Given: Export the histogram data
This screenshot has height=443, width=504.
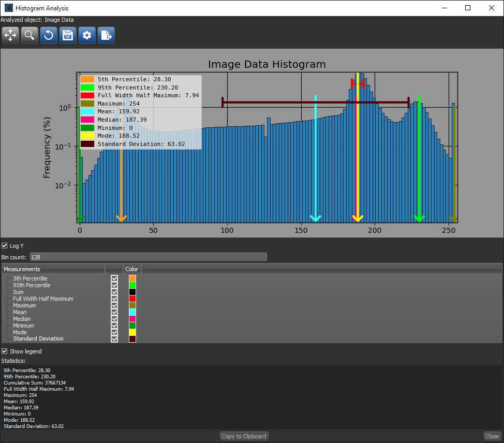Looking at the screenshot, I should click(106, 35).
